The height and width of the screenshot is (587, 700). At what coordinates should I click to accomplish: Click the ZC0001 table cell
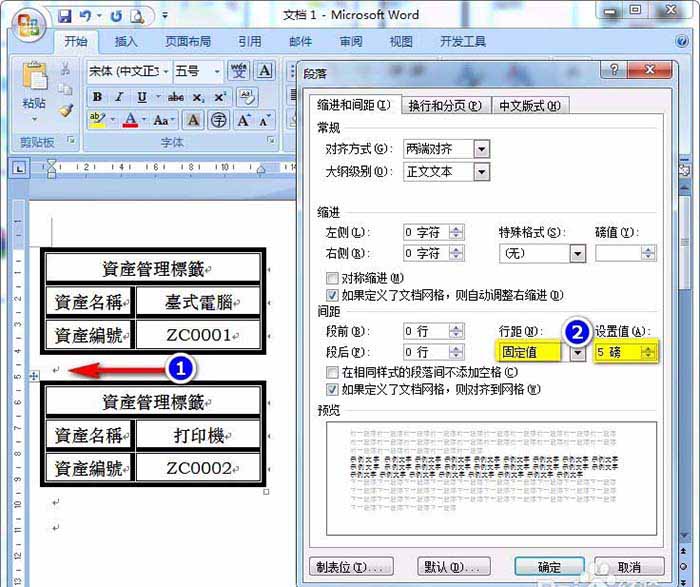198,335
